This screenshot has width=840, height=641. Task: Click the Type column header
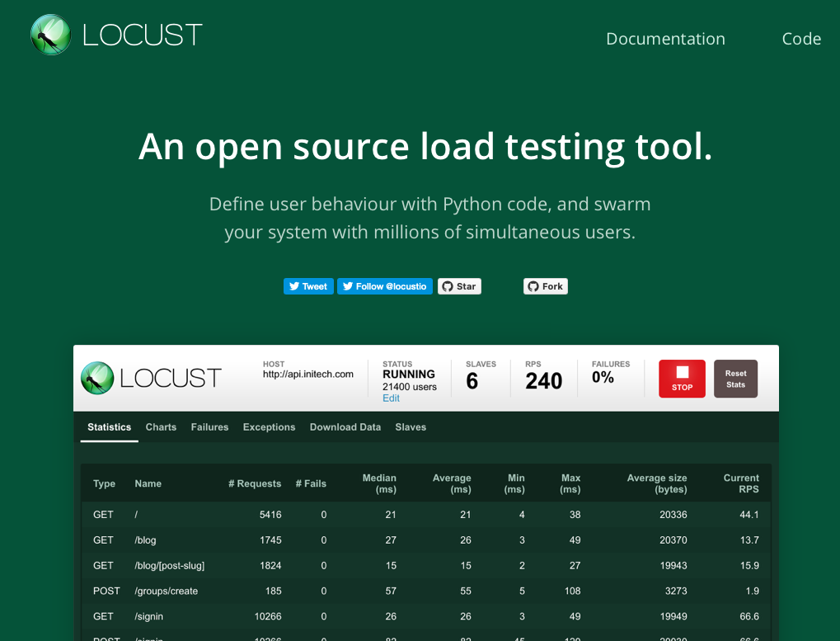[x=104, y=483]
